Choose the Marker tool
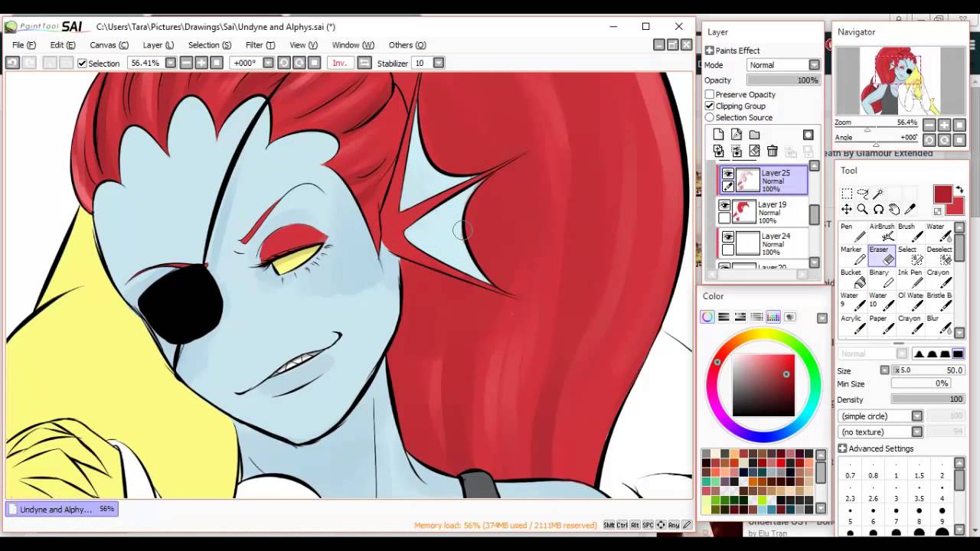 pyautogui.click(x=853, y=255)
